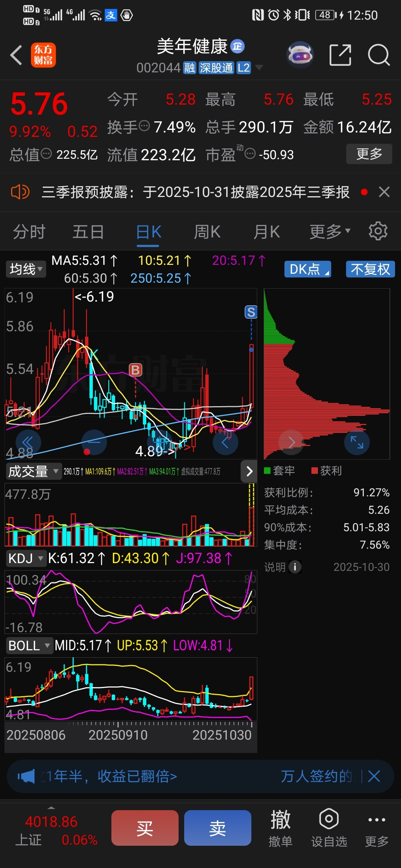Toggle the DK点 button
Image resolution: width=401 pixels, height=868 pixels.
click(x=308, y=269)
